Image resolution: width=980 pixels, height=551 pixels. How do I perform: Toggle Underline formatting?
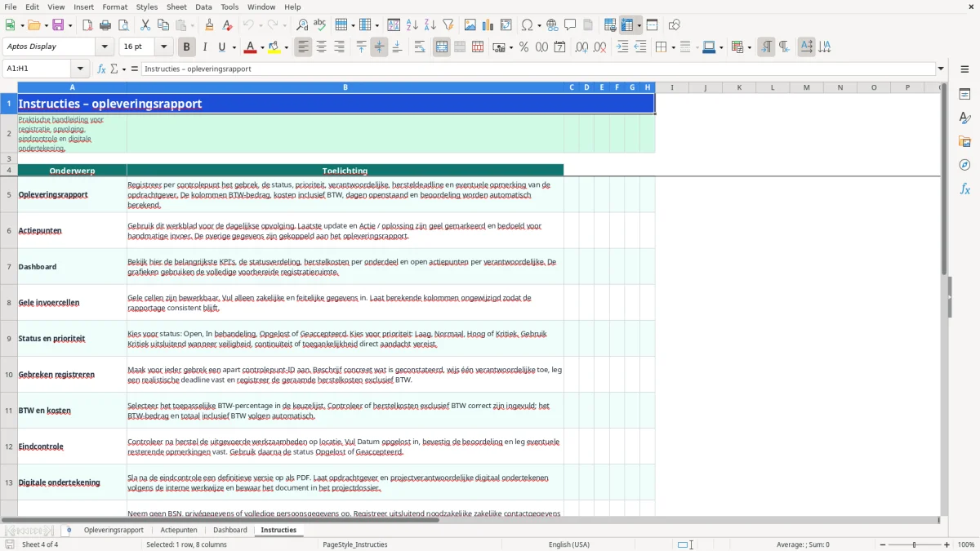click(x=221, y=47)
